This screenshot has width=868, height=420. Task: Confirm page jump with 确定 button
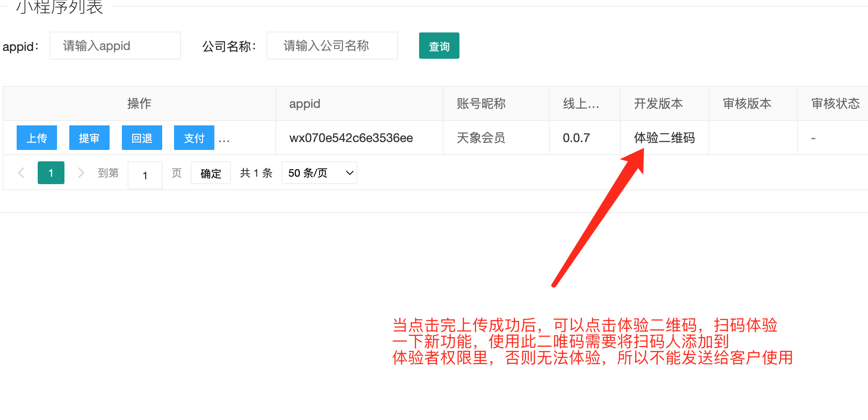(210, 173)
